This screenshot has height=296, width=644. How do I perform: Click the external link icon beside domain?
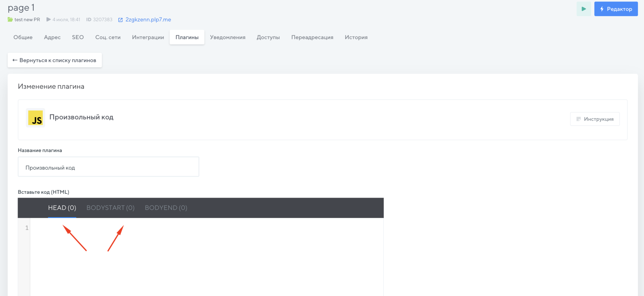120,20
